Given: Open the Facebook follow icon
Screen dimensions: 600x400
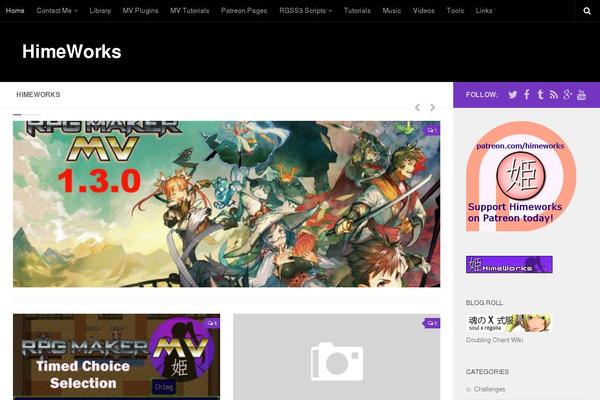Looking at the screenshot, I should pos(527,95).
